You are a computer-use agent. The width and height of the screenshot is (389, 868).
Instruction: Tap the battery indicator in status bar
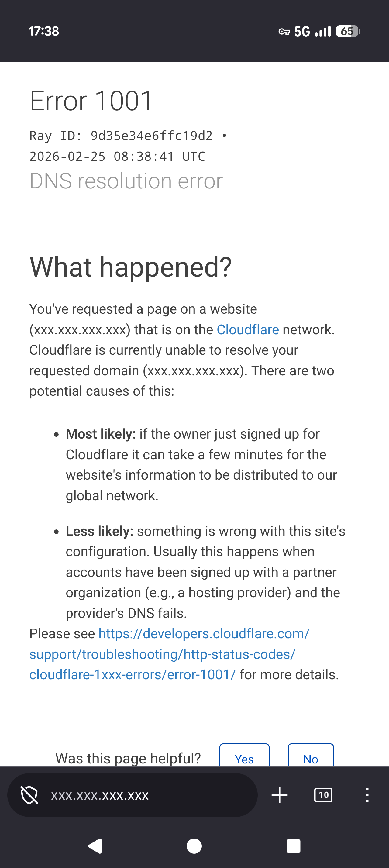(x=348, y=31)
